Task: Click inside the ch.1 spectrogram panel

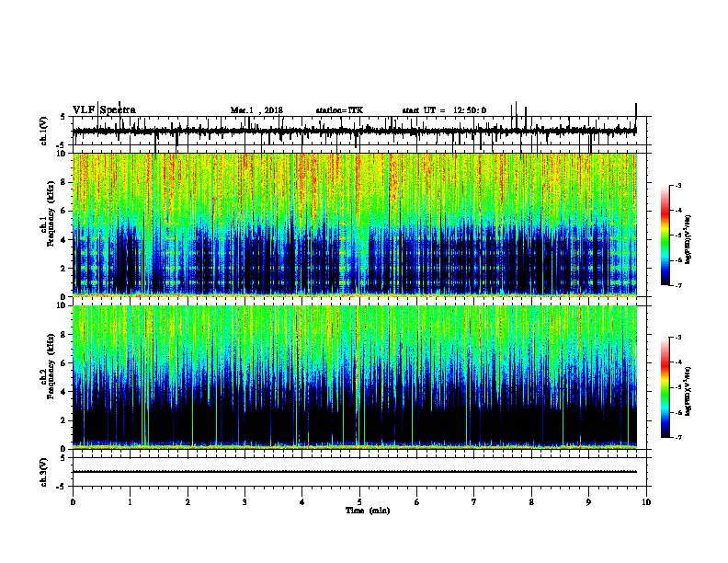Action: coord(354,224)
